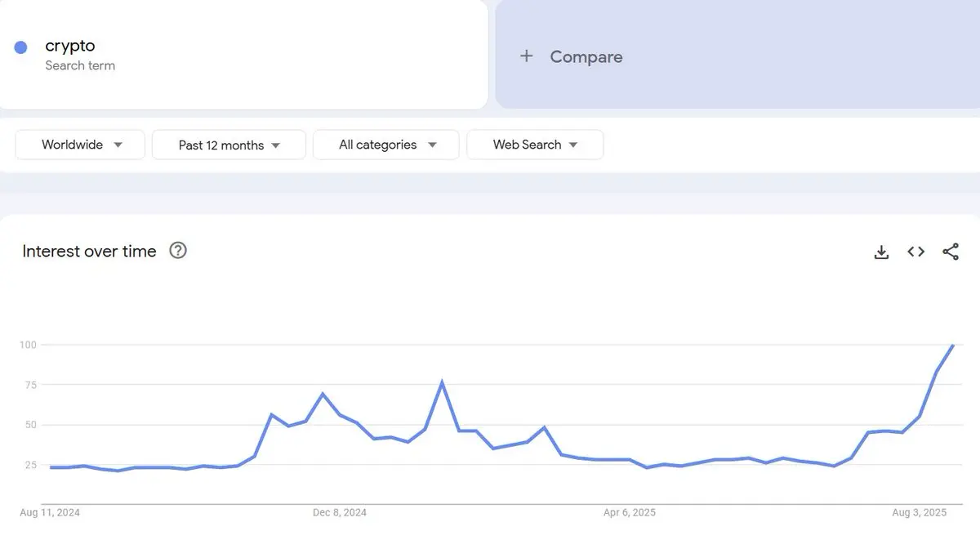Edit the crypto search term field
This screenshot has width=980, height=549.
click(x=243, y=54)
